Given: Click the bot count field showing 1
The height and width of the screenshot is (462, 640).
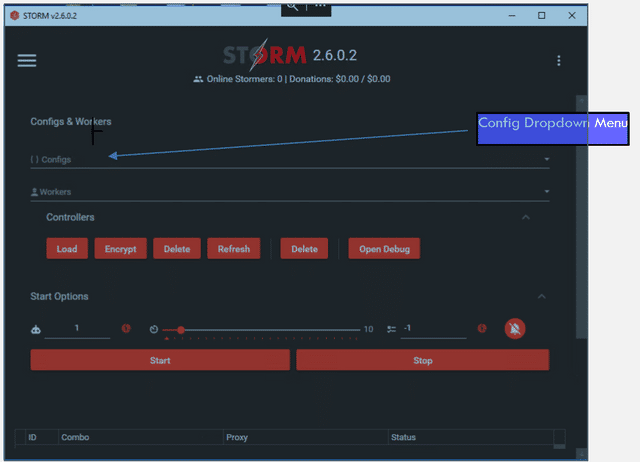Looking at the screenshot, I should click(77, 329).
